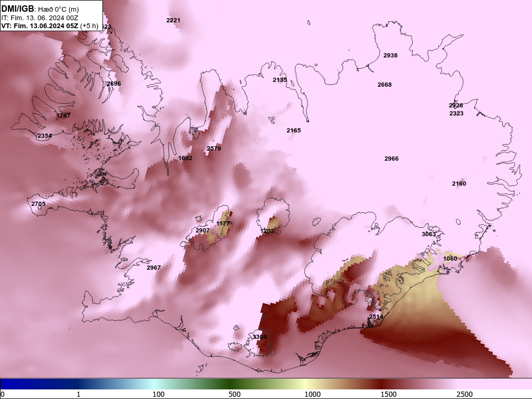
Task: Click the 3063 height value
Action: click(x=429, y=234)
